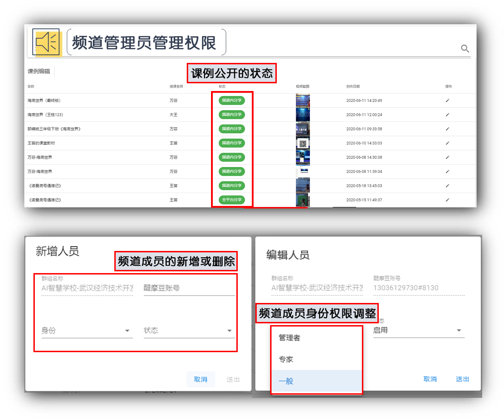Viewport: 504px width, 420px height.
Task: Edit the 海底世界（最终版）row with pencil icon
Action: click(x=447, y=101)
